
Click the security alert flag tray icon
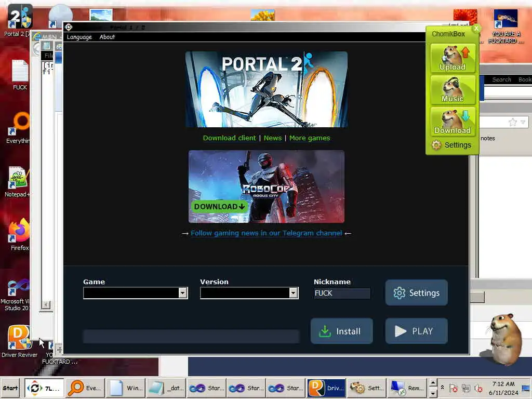tap(453, 388)
